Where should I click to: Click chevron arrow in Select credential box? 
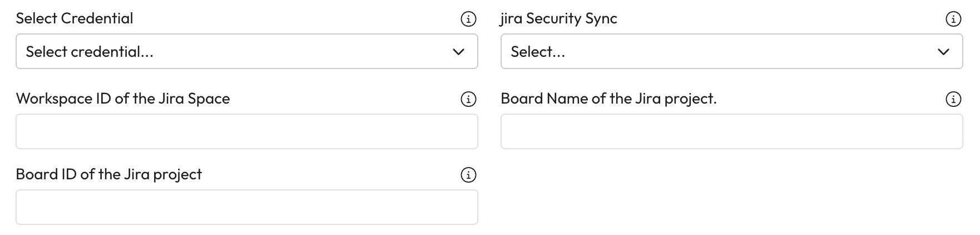coord(458,52)
